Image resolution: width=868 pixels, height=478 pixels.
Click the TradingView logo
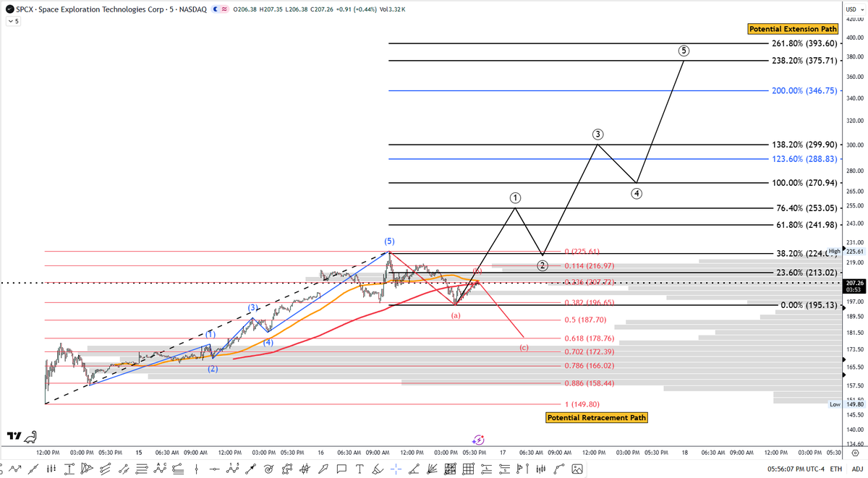tap(13, 436)
